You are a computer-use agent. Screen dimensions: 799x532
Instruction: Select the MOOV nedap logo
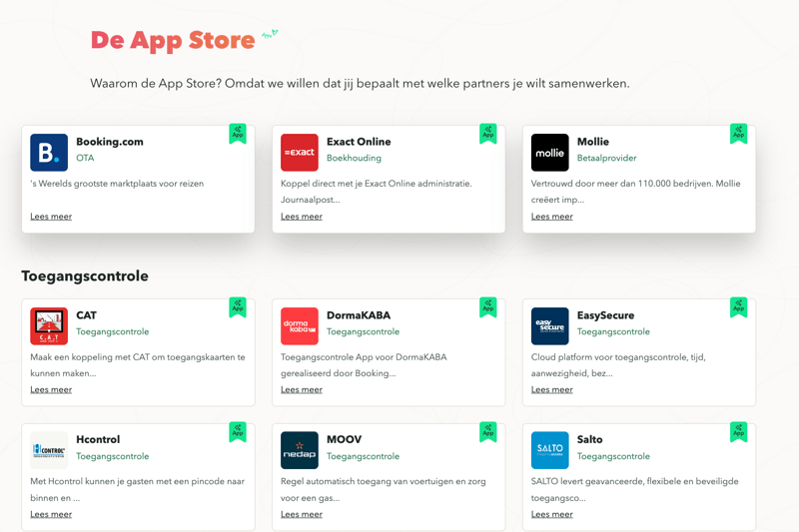pos(299,450)
